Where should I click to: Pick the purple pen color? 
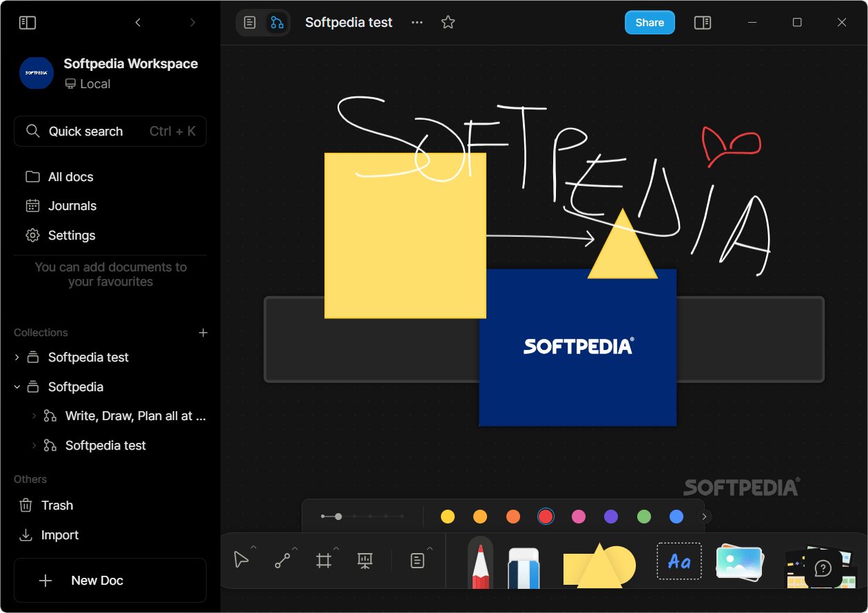pos(611,517)
